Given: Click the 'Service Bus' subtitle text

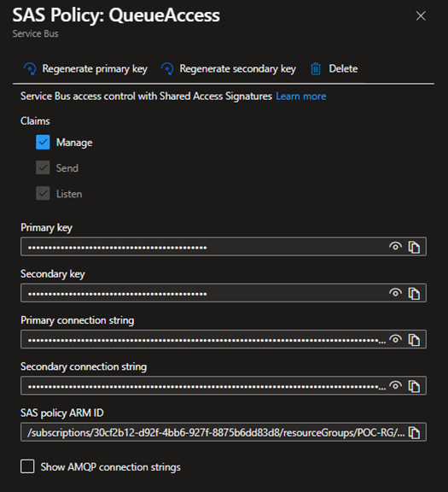Looking at the screenshot, I should click(x=36, y=33).
